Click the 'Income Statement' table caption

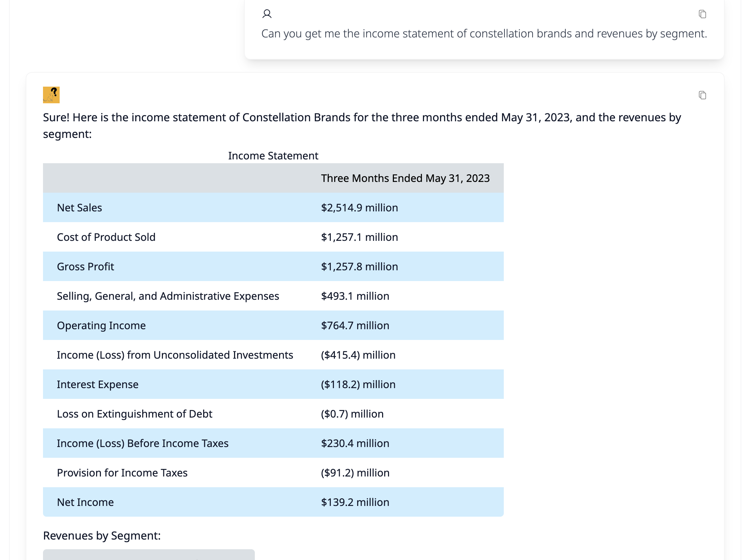point(273,156)
